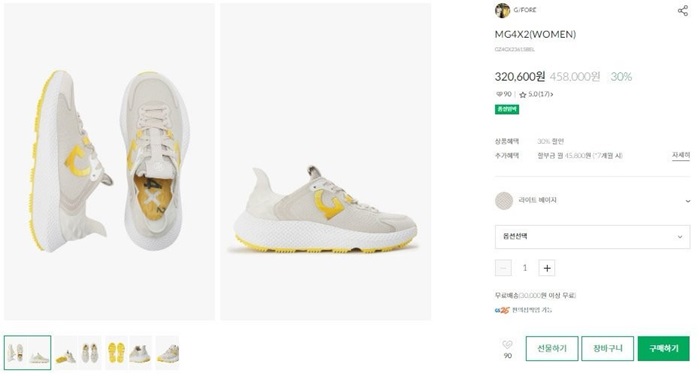
Task: Click the 자세히 details link
Action: [681, 155]
